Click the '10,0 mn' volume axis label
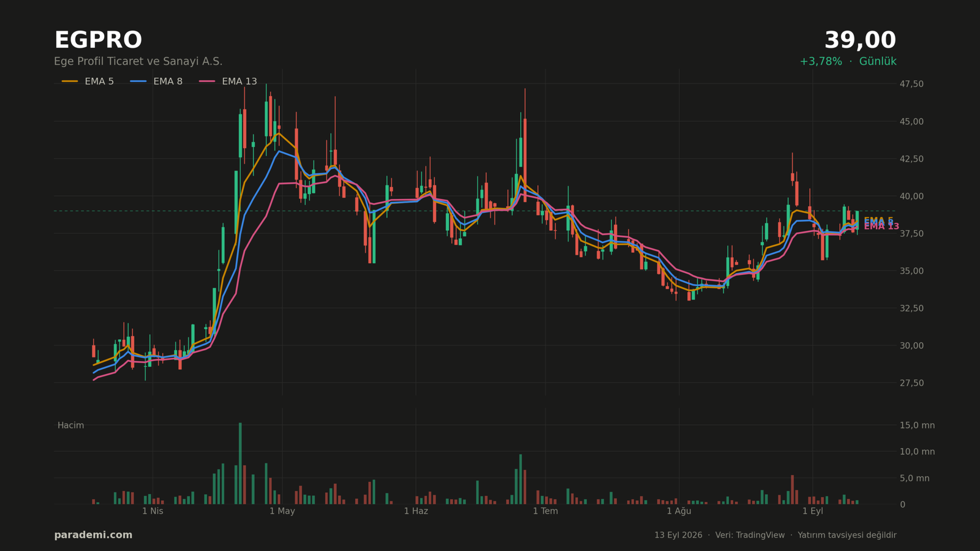 [x=918, y=452]
